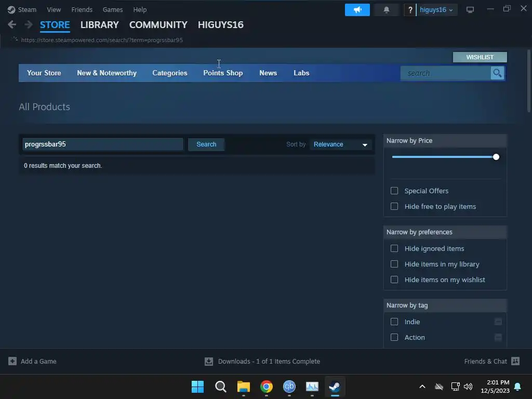Open the volume speaker tray icon

[x=468, y=387]
